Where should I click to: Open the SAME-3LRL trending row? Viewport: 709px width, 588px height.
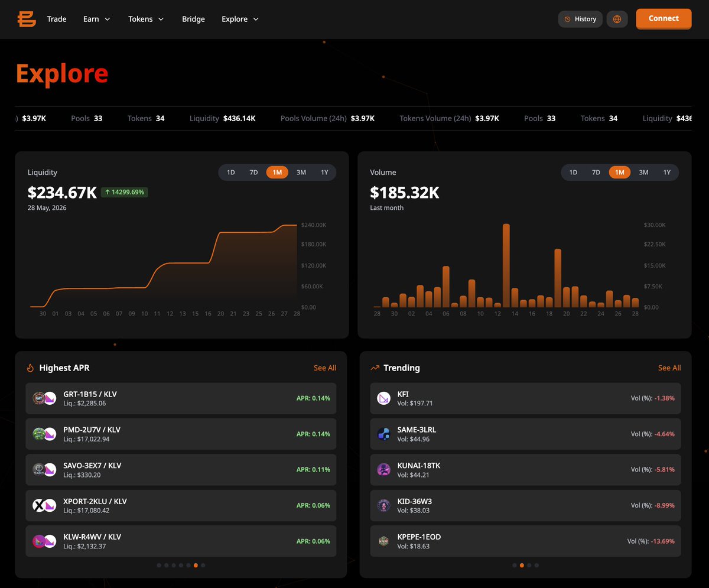[525, 434]
